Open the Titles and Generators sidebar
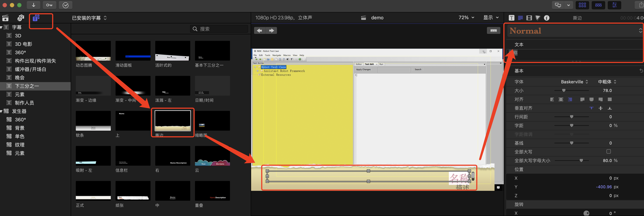This screenshot has height=216, width=644. click(36, 18)
